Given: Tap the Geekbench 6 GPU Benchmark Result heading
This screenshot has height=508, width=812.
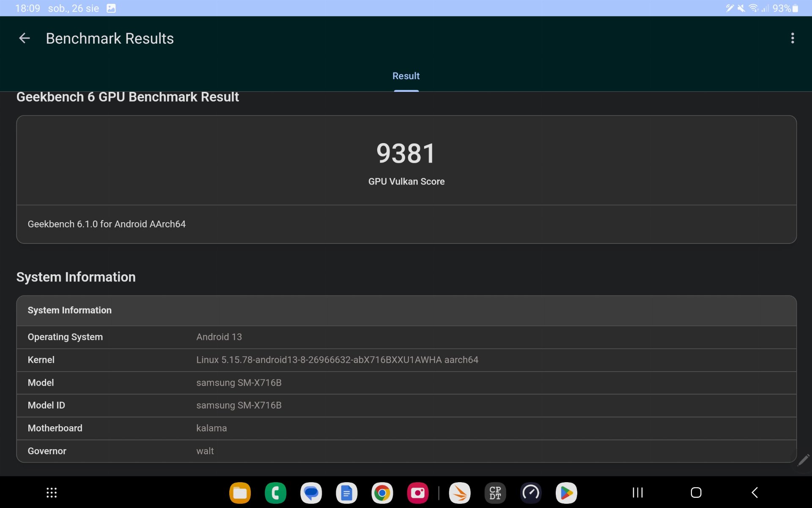Looking at the screenshot, I should (128, 97).
